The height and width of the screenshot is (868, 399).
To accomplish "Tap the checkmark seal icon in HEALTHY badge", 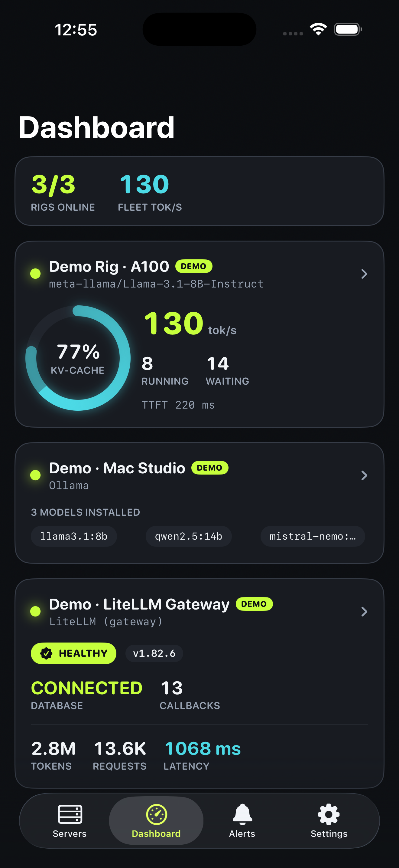I will pos(46,653).
